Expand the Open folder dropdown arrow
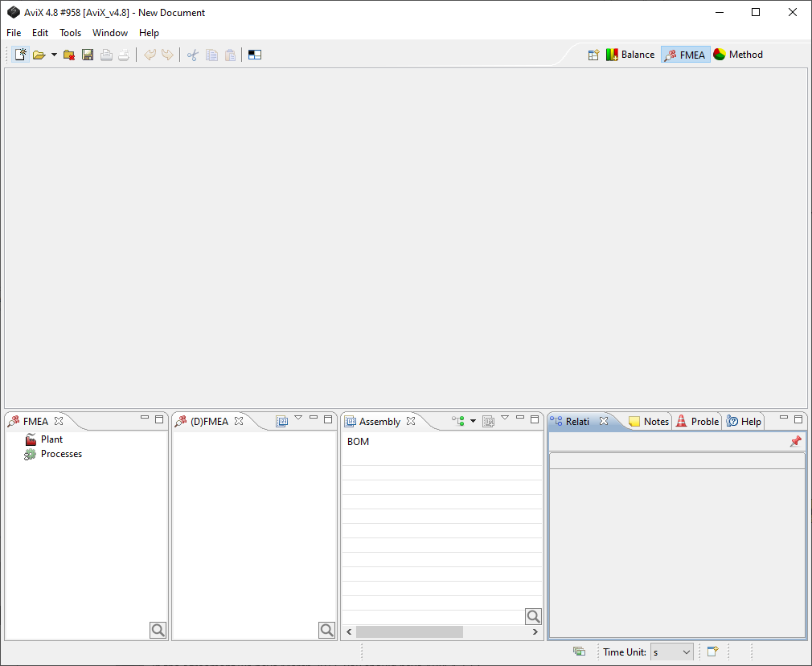 point(54,55)
